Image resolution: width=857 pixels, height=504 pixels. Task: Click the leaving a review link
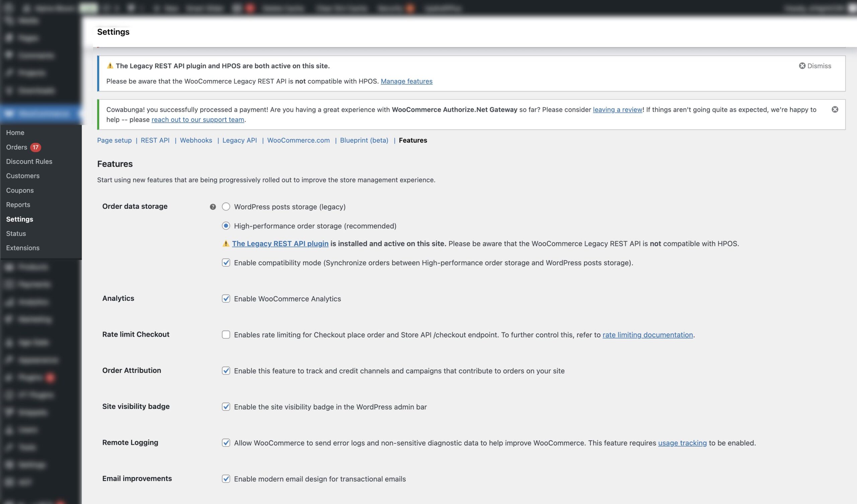(617, 109)
